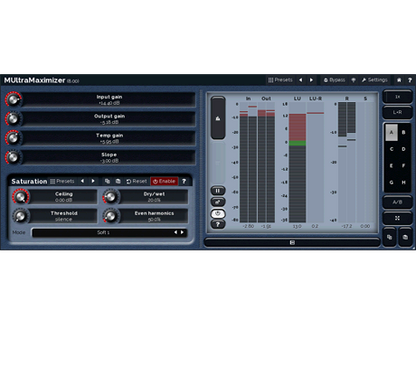Switch Mode to previous option arrow
Image resolution: width=416 pixels, height=376 pixels.
click(x=176, y=232)
